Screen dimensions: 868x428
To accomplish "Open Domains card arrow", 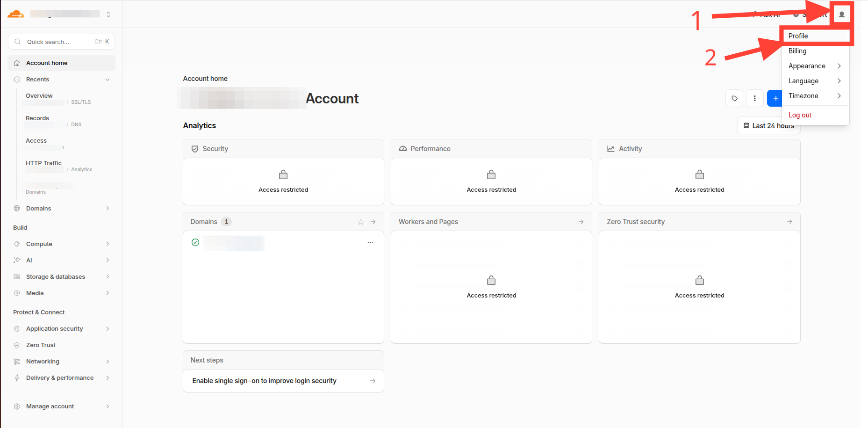I will [x=373, y=222].
